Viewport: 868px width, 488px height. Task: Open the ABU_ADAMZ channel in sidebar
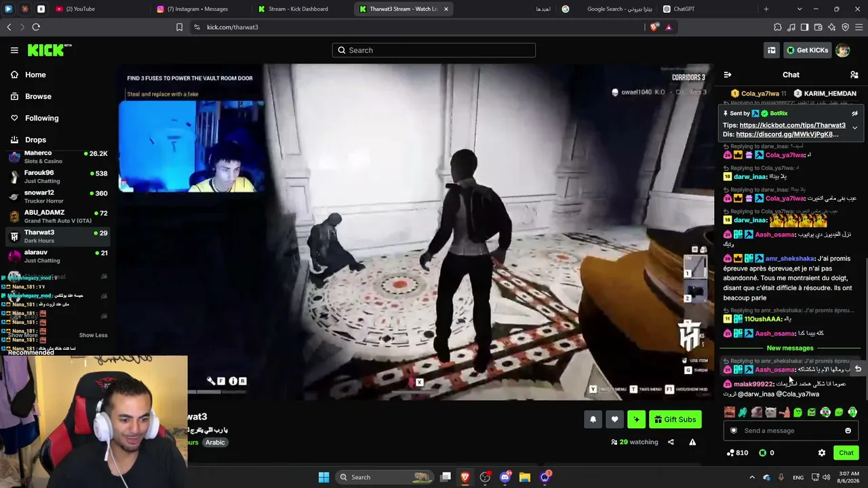[58, 216]
